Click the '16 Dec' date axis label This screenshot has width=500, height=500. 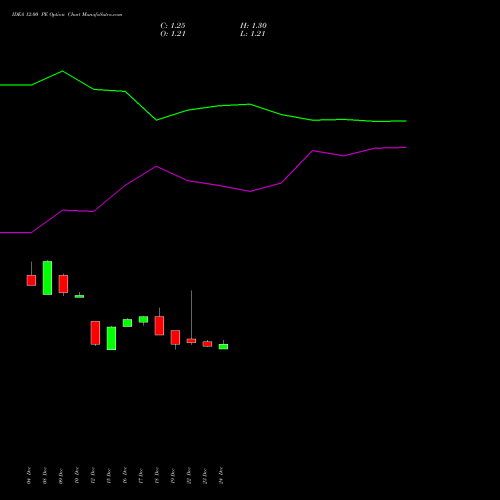[125, 475]
